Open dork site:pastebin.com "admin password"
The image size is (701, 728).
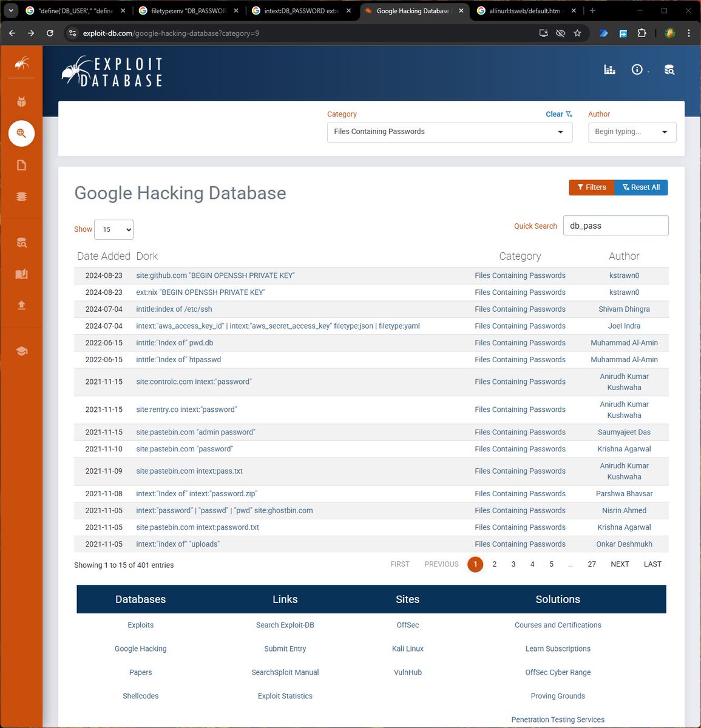[195, 433]
